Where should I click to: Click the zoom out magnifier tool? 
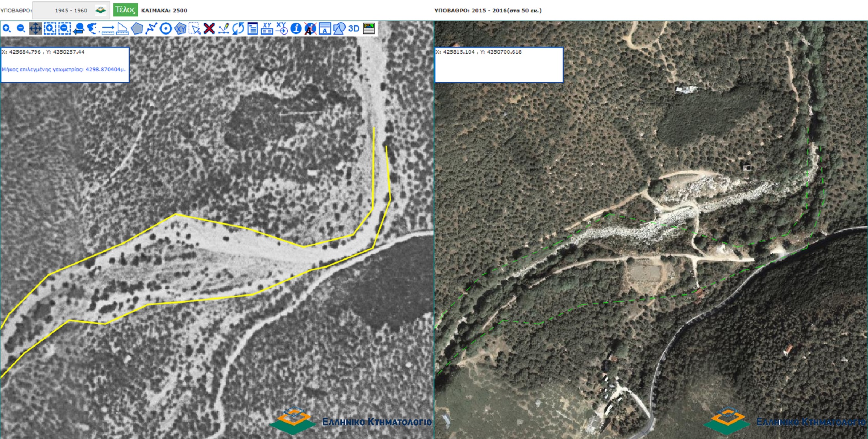click(21, 29)
